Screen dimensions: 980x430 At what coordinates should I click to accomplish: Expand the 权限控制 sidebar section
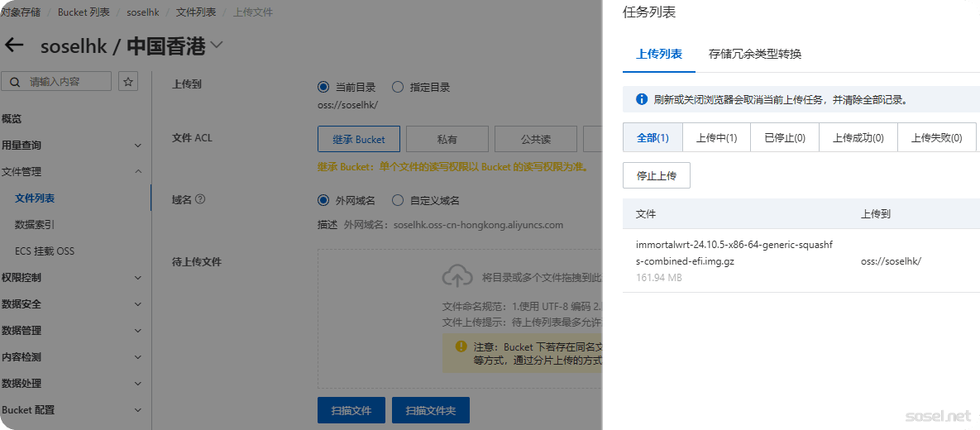point(137,278)
